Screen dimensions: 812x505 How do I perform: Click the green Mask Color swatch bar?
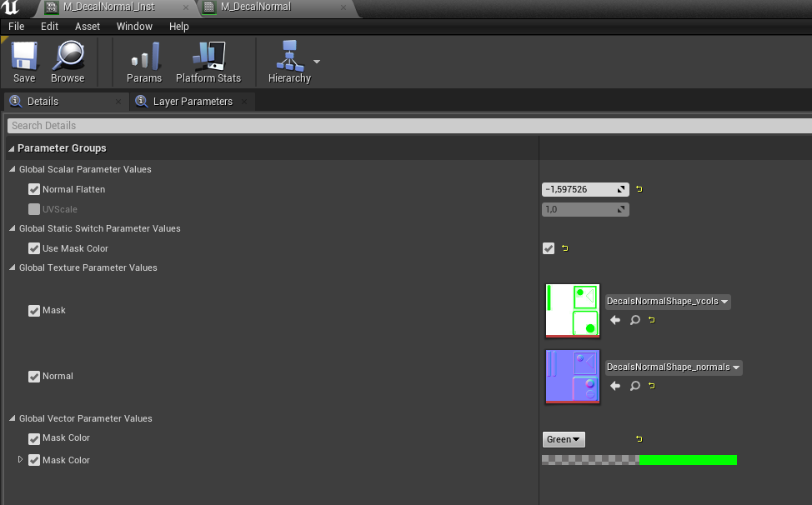coord(639,460)
